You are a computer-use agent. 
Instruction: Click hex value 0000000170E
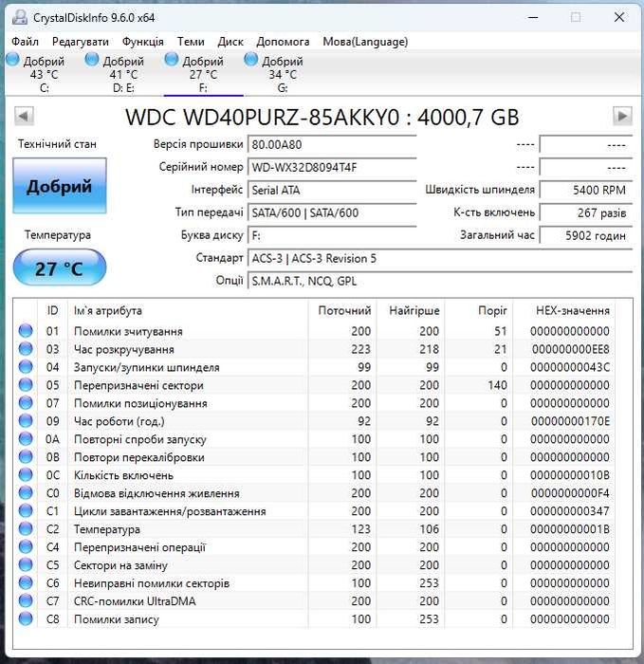coord(570,421)
